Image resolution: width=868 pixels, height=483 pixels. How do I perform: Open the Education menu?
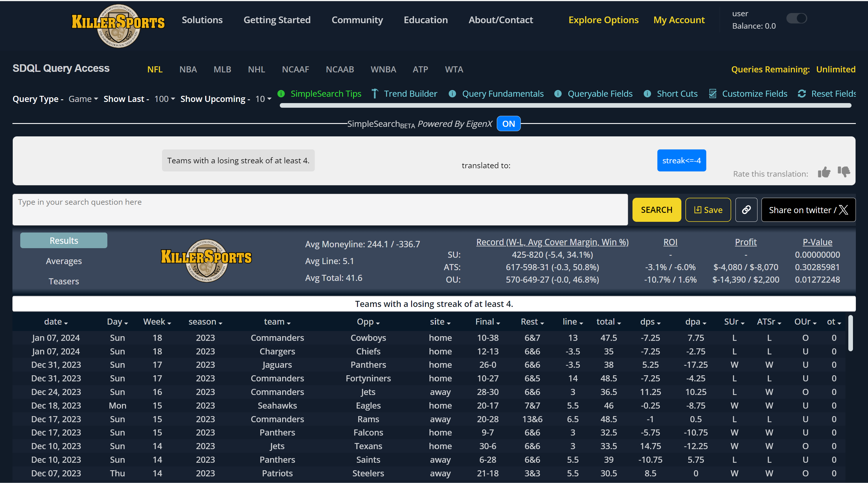[x=426, y=20]
